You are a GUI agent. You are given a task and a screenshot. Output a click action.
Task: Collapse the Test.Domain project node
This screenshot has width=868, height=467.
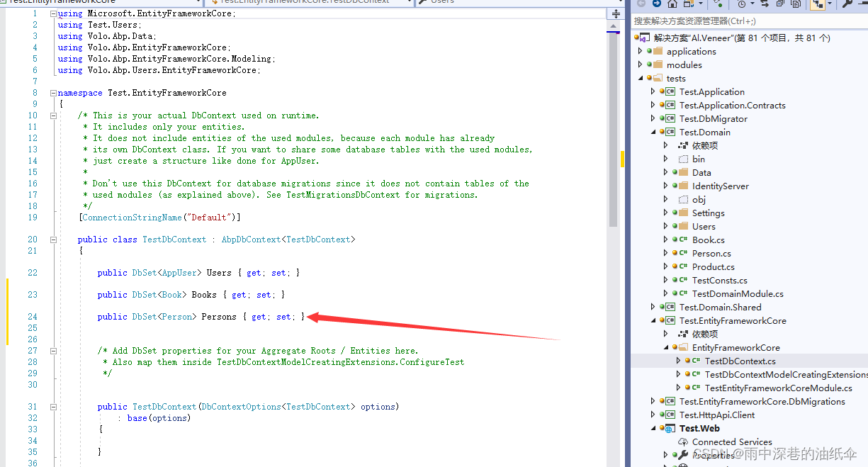point(653,133)
